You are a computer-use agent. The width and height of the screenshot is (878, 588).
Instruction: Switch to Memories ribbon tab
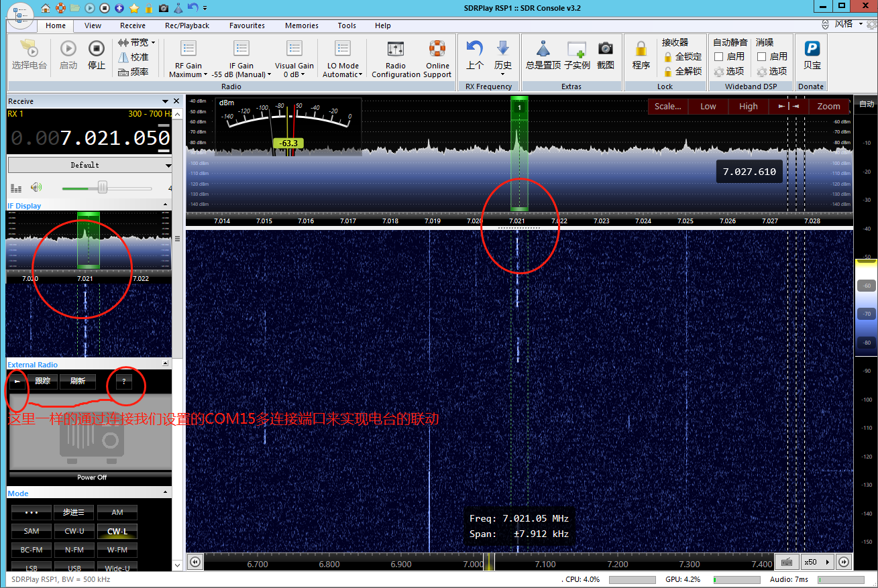[302, 25]
